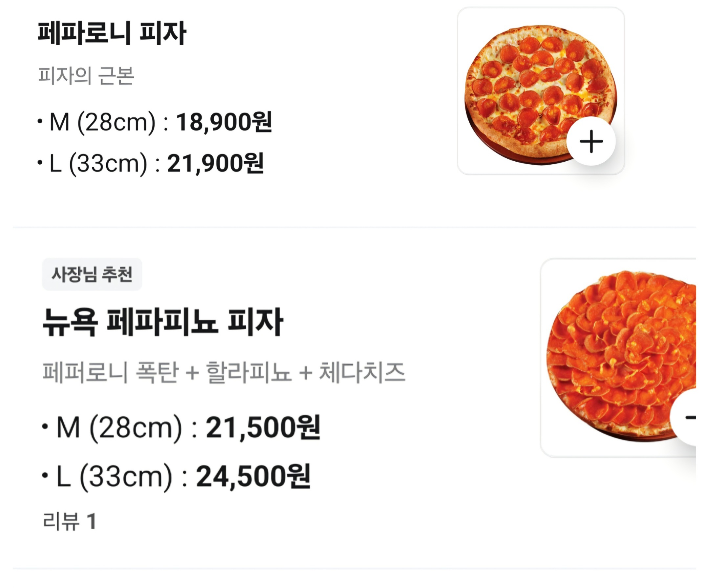
Task: Add 페파로니 피자 with the plus button
Action: coord(591,141)
